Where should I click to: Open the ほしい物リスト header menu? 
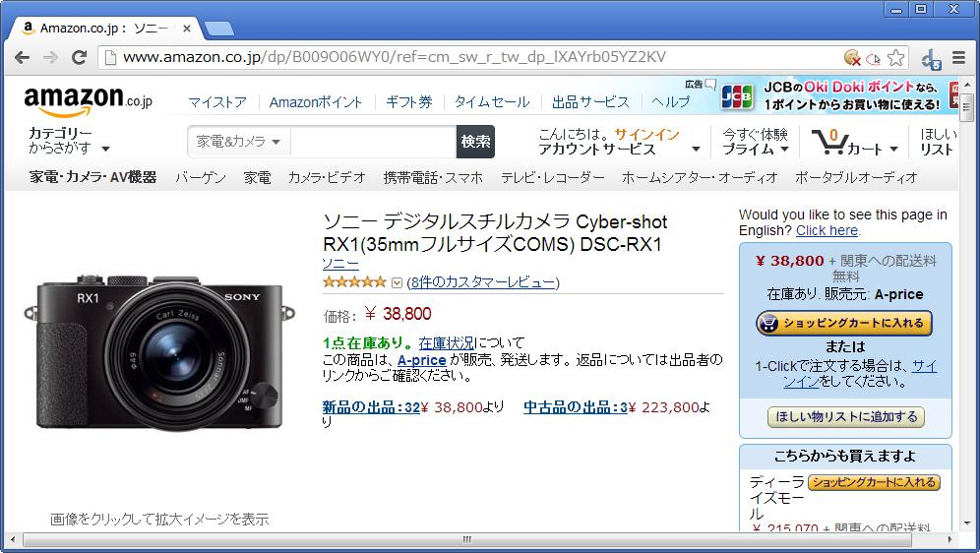coord(938,142)
